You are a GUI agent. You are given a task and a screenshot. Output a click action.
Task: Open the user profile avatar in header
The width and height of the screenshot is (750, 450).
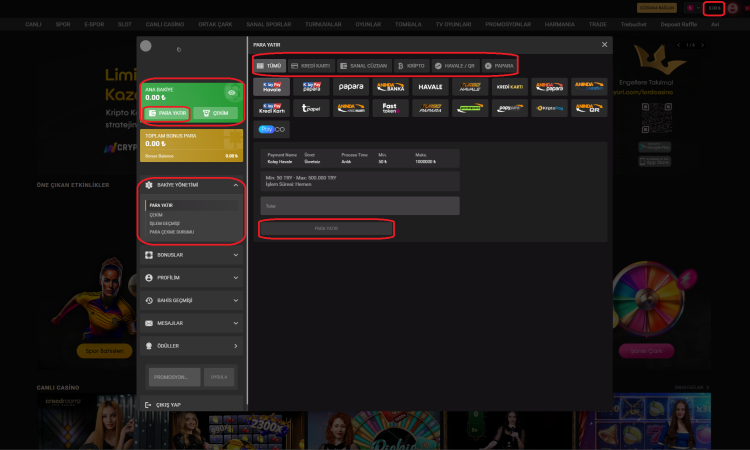click(x=733, y=8)
